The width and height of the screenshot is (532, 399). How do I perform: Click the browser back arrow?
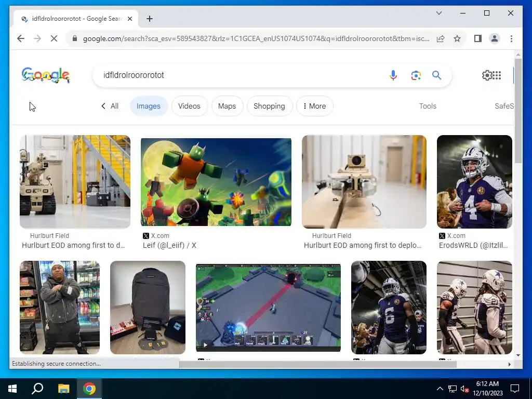21,38
